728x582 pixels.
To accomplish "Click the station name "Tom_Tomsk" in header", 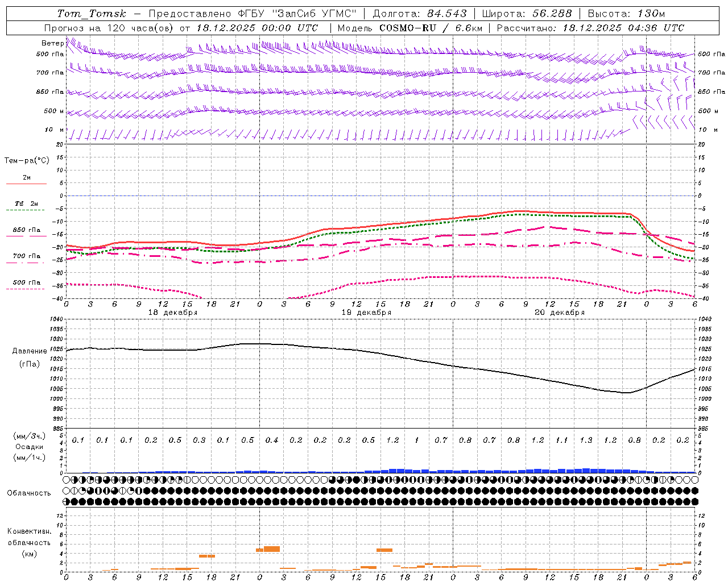I will (92, 14).
